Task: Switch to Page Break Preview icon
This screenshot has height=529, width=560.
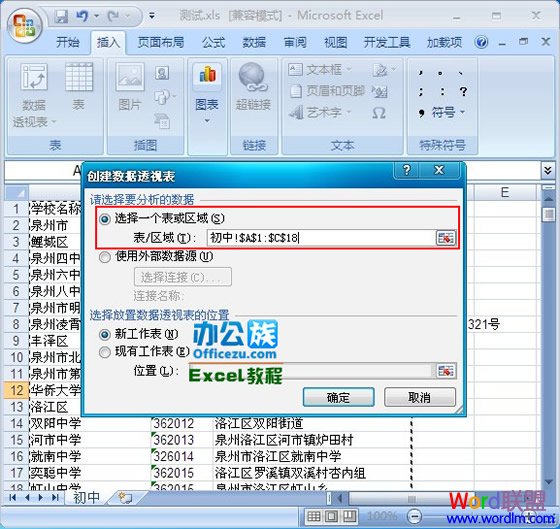Action: (349, 516)
